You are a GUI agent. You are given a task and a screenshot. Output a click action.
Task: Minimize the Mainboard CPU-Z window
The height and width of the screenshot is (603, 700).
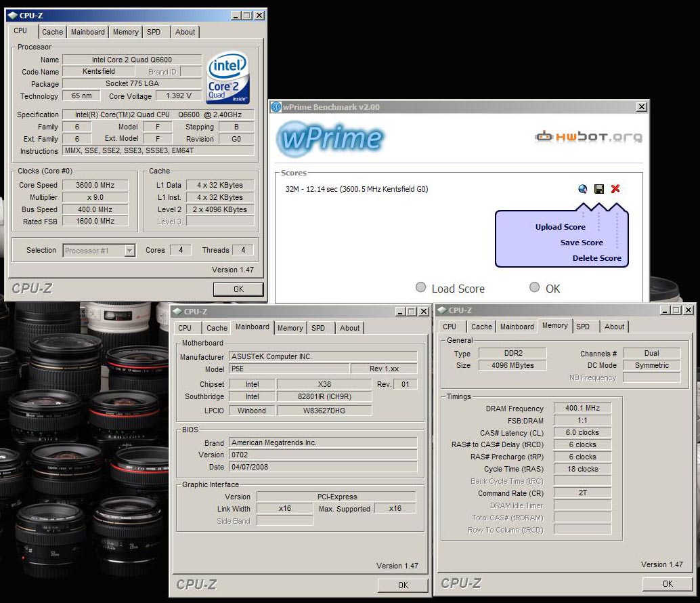click(x=401, y=312)
